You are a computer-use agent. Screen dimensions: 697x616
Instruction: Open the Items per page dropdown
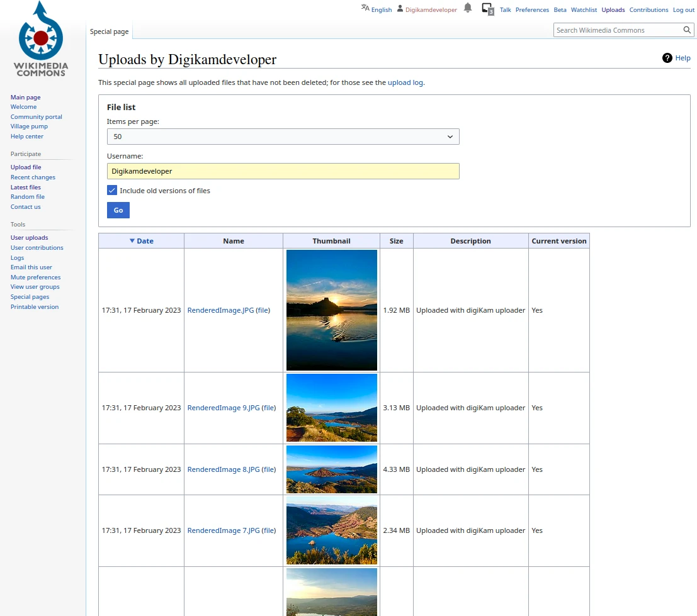(283, 137)
